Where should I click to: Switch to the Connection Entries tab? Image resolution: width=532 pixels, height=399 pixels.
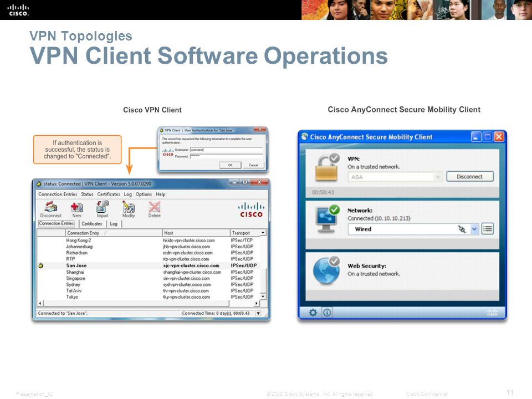coord(57,223)
